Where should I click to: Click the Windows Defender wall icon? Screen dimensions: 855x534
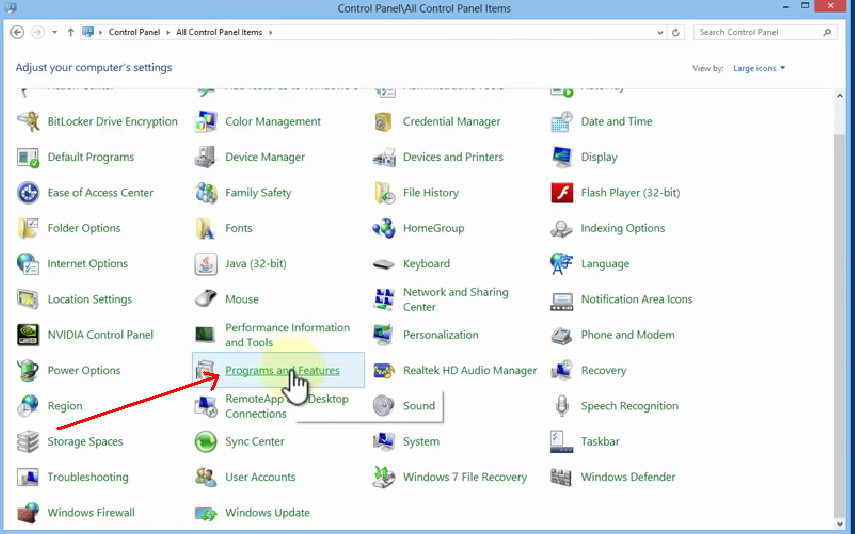561,477
